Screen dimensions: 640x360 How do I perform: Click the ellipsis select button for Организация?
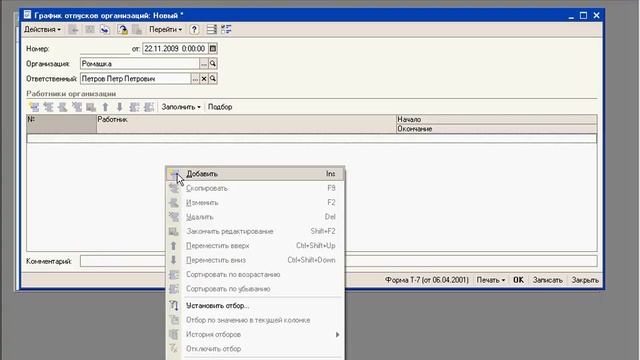pyautogui.click(x=204, y=64)
